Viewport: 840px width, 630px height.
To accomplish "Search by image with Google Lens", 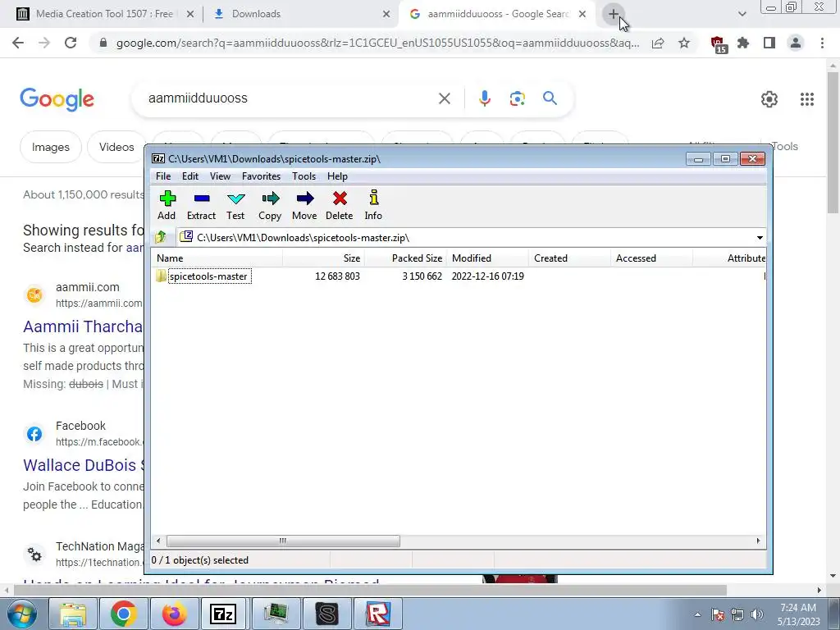I will (517, 98).
